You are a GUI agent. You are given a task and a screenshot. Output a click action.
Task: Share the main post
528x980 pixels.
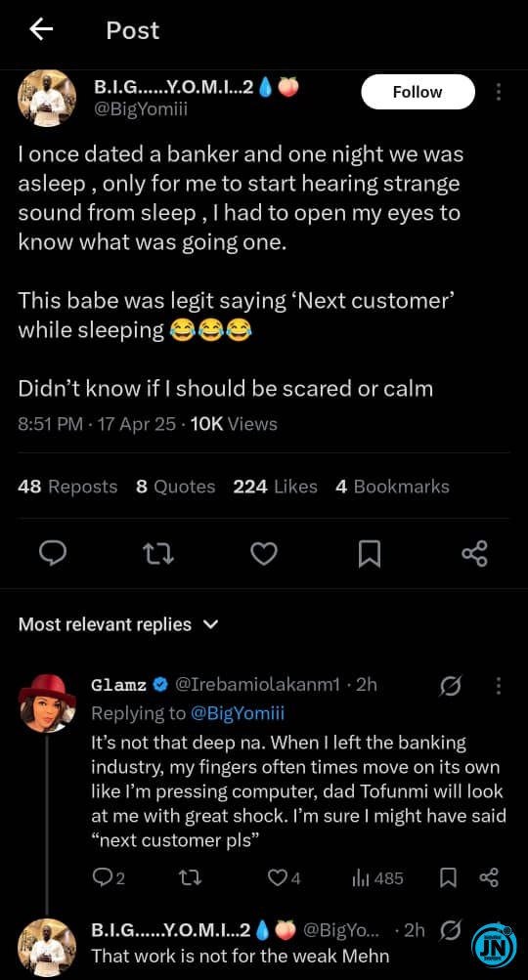pyautogui.click(x=474, y=554)
